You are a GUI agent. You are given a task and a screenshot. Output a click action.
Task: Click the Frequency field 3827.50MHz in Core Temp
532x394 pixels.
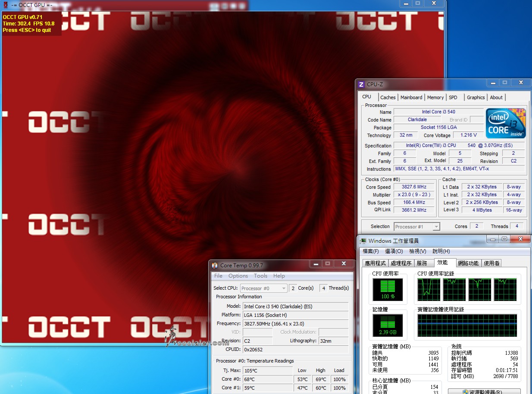tap(295, 324)
